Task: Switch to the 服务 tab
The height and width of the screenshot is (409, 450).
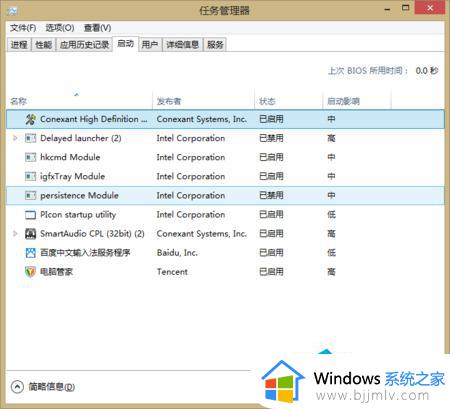Action: coord(215,44)
